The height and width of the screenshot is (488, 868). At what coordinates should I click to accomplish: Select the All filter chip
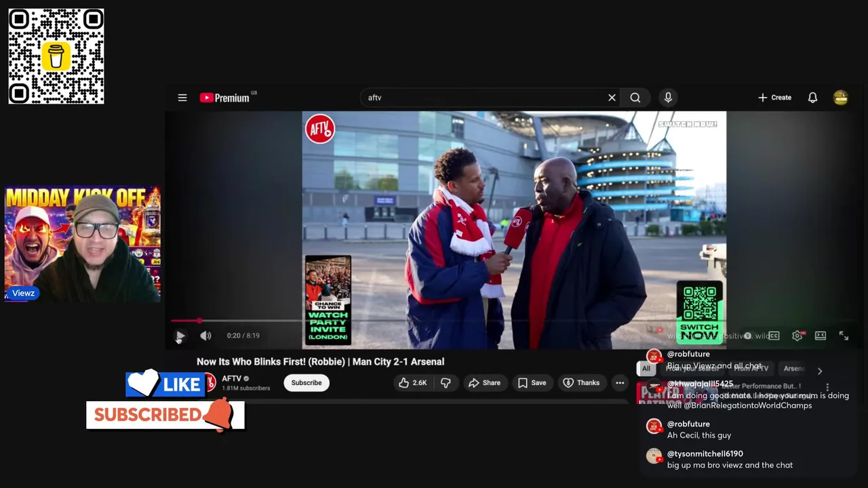point(646,369)
